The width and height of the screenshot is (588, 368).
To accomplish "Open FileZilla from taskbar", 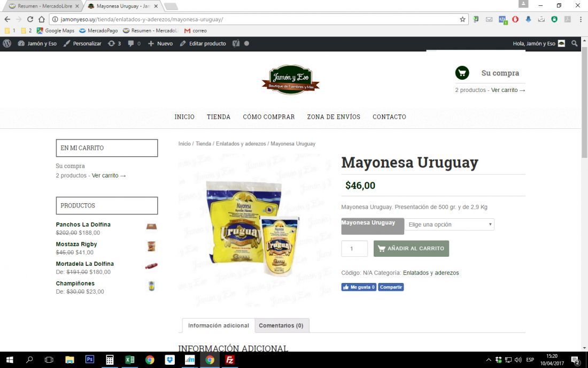I will 229,360.
